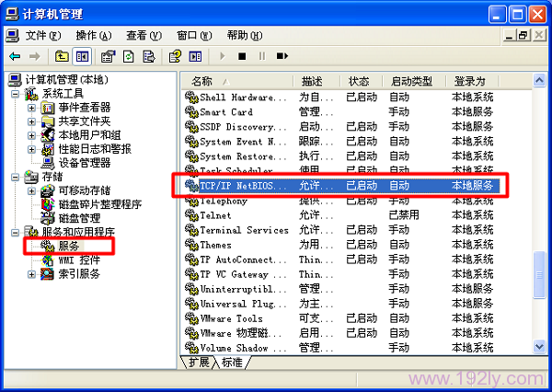Open the 操作(A) menu
This screenshot has height=392, width=552.
point(94,36)
